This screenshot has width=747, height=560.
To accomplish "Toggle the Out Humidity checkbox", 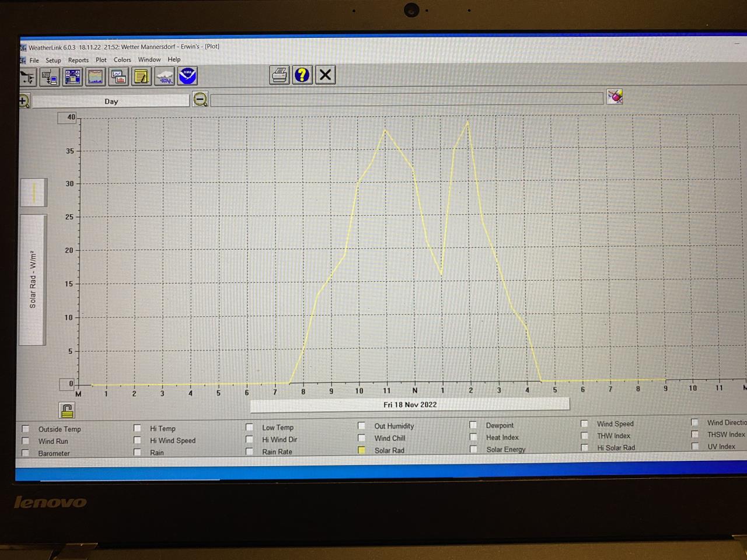I will pyautogui.click(x=361, y=426).
